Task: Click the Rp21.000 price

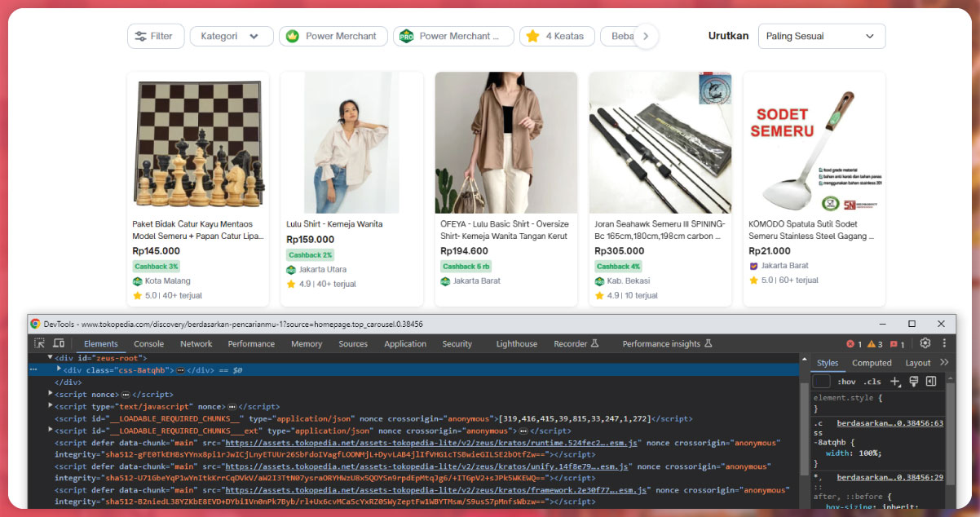Action: point(770,251)
